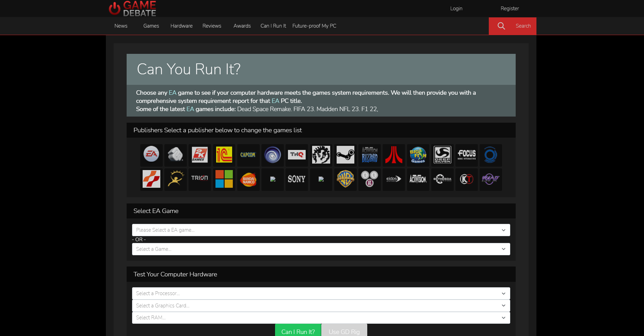
Task: Choose the Bethesda publisher logo
Action: click(x=442, y=179)
